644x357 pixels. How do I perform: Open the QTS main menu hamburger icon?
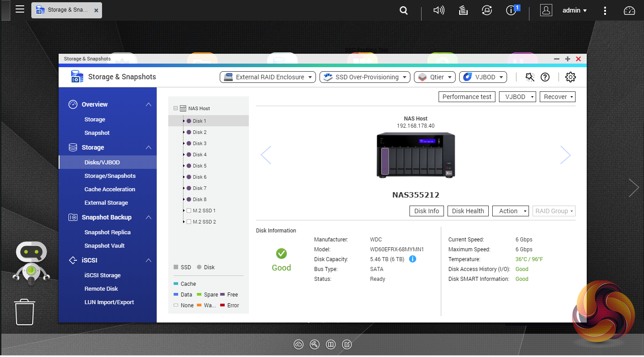pos(20,9)
